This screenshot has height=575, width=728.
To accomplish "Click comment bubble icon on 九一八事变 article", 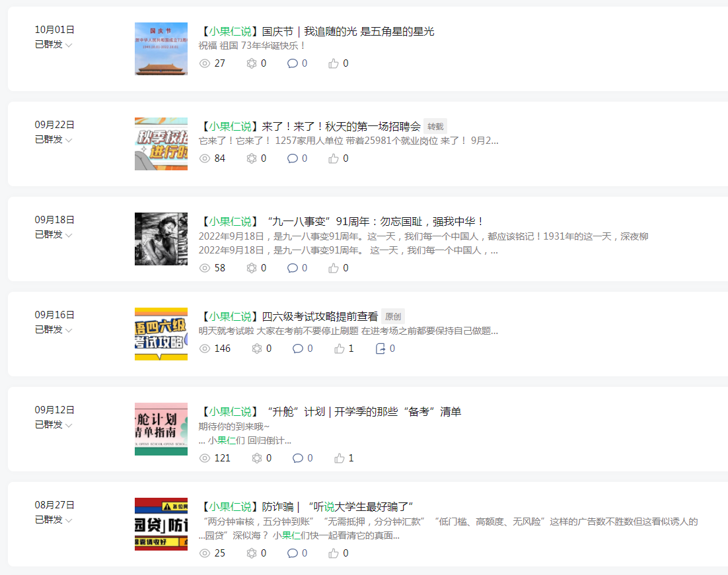I will coord(293,268).
